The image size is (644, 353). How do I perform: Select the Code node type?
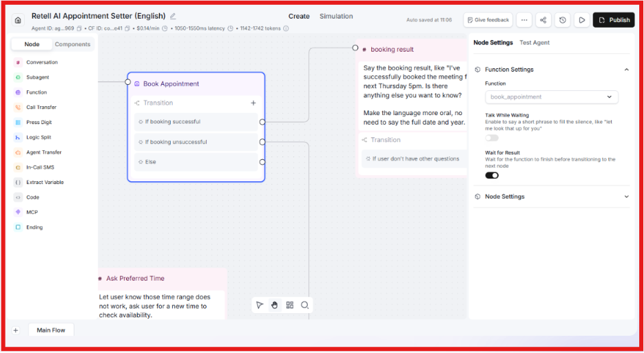[32, 197]
